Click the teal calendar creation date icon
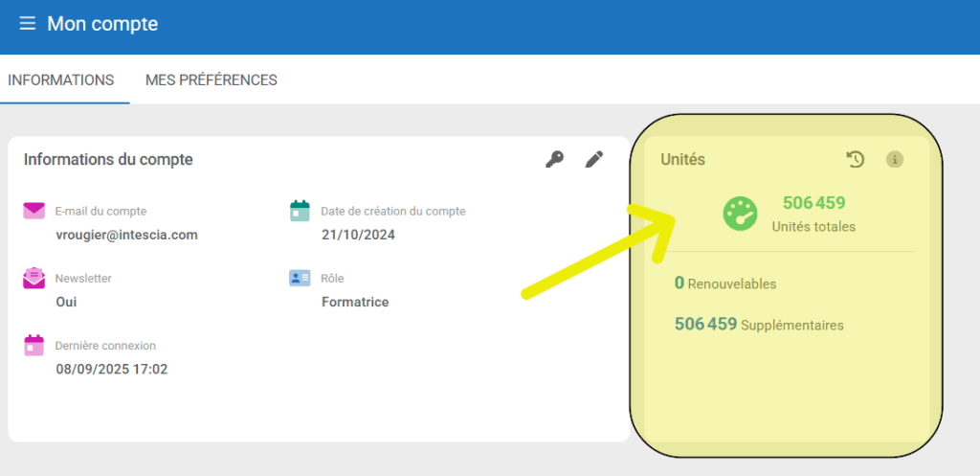Image resolution: width=980 pixels, height=476 pixels. pos(300,211)
